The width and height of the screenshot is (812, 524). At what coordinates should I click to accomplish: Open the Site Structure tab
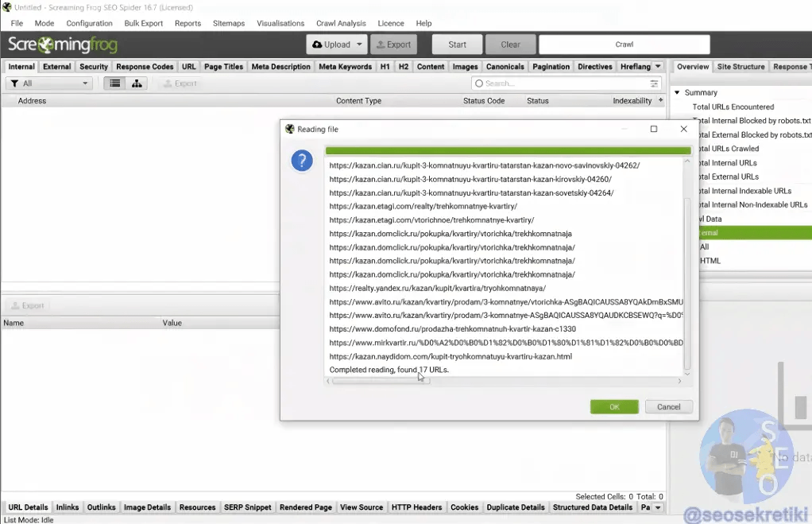[x=740, y=67]
